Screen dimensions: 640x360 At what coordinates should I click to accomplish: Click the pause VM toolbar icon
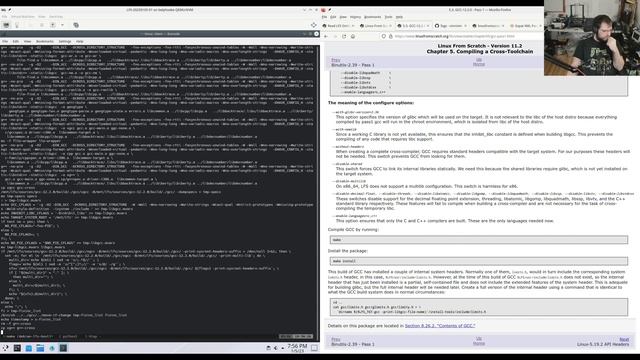pyautogui.click(x=41, y=25)
